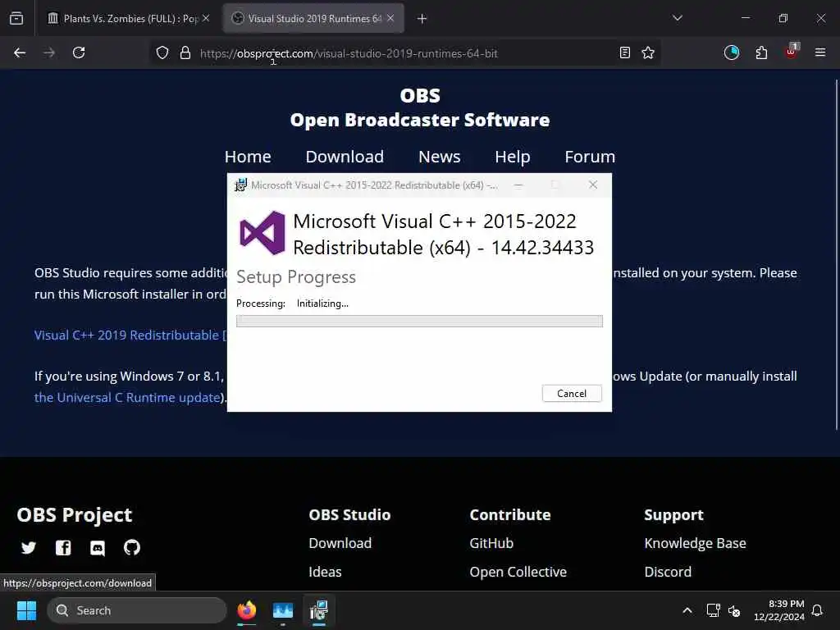Click the setup progress bar

coord(419,321)
